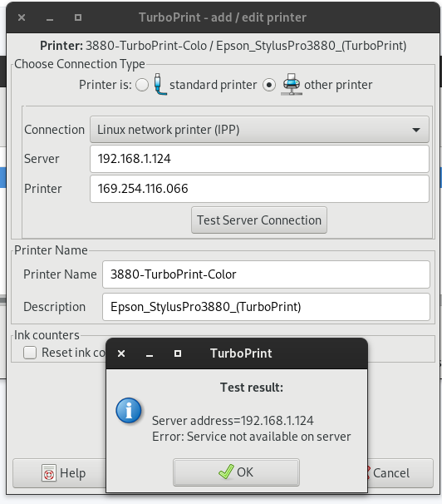Click the blue info icon in dialog
The height and width of the screenshot is (504, 442).
(x=129, y=411)
